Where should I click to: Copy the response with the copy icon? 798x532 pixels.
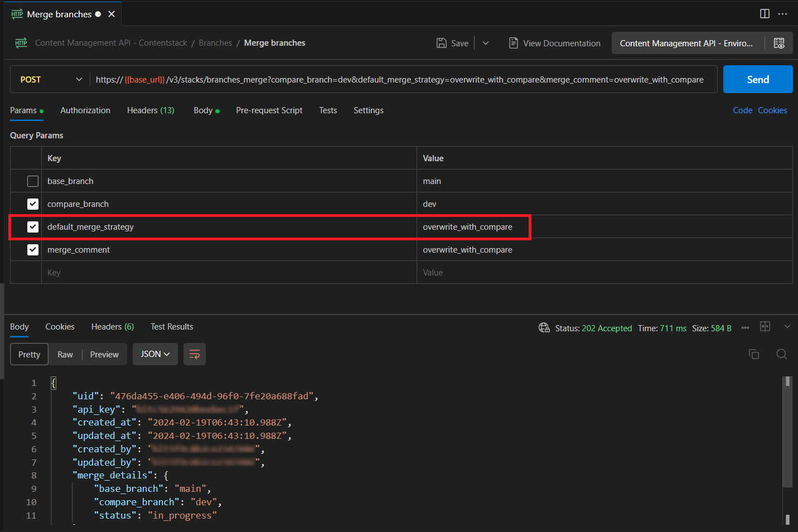(x=754, y=354)
